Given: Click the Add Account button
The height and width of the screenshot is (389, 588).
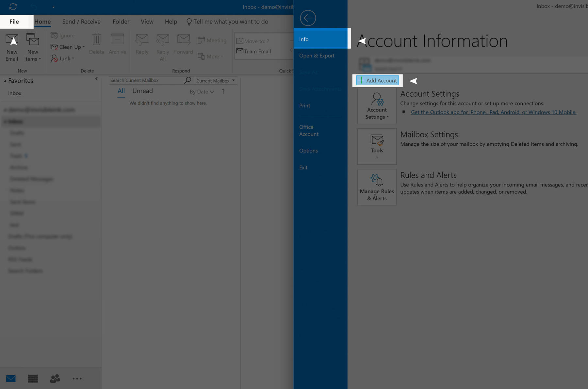Looking at the screenshot, I should (x=377, y=80).
